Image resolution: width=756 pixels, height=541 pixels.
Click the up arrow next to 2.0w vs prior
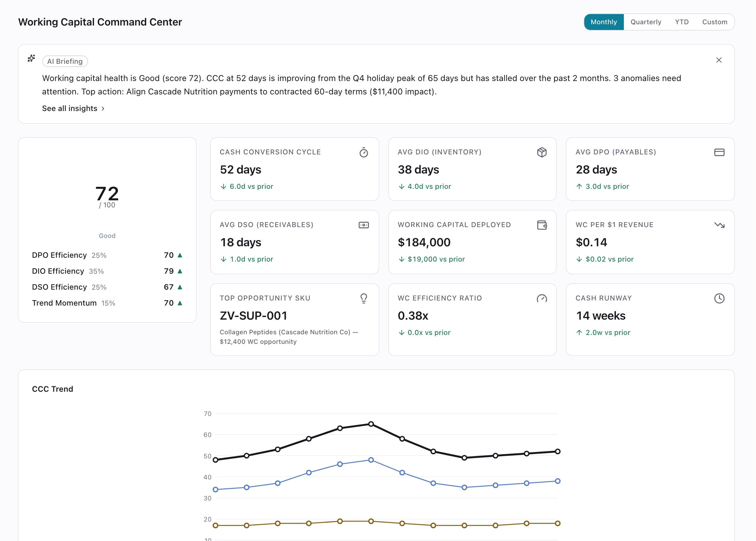coord(579,332)
